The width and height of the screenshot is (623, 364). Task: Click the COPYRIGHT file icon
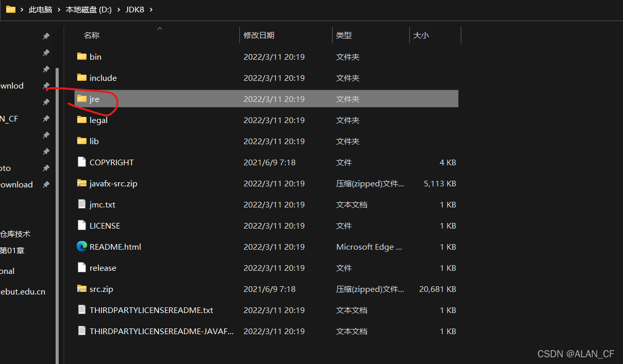81,162
